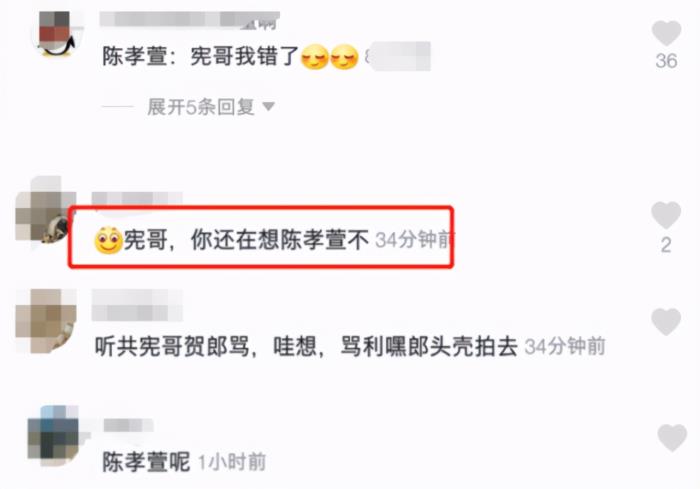Like the comment '你还在想陈孝萱不'

tap(666, 215)
